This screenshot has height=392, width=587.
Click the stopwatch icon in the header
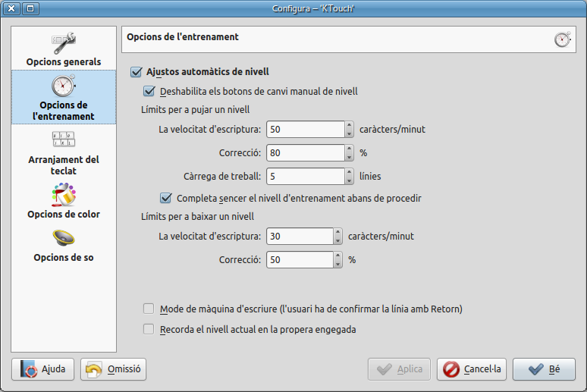[x=562, y=39]
